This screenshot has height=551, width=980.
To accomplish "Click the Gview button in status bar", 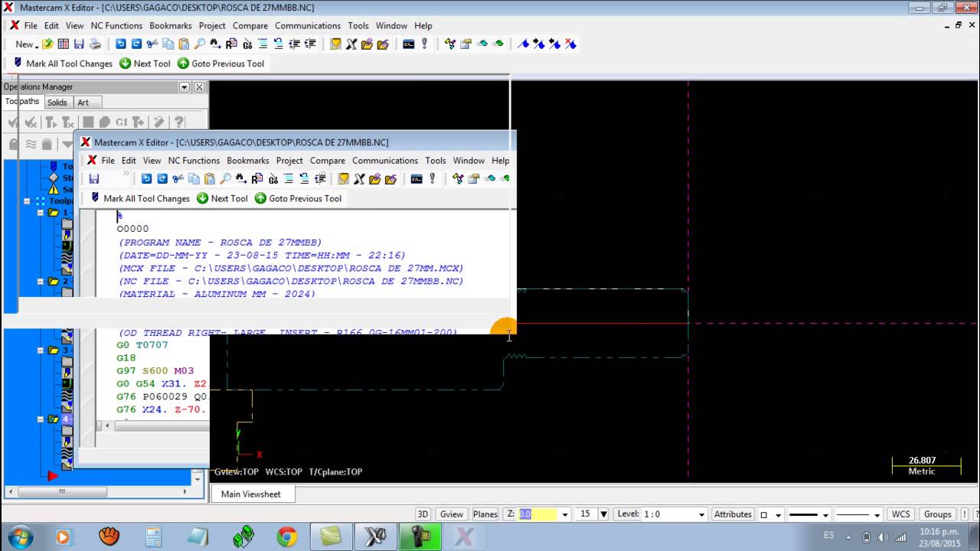I will pos(451,514).
